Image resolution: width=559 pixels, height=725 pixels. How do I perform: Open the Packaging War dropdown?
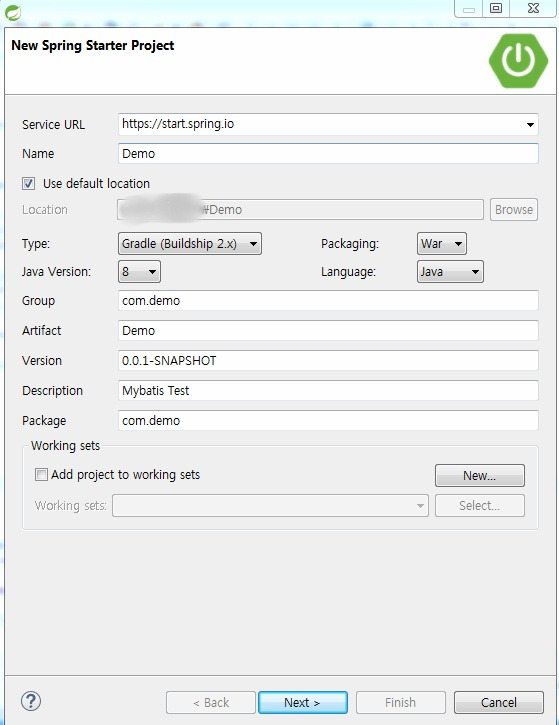442,244
